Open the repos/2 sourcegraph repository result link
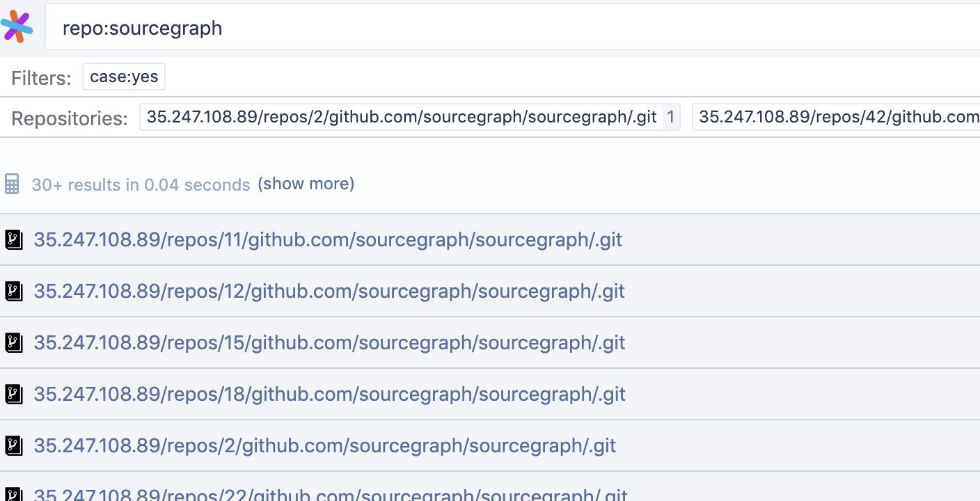The image size is (980, 501). (325, 445)
